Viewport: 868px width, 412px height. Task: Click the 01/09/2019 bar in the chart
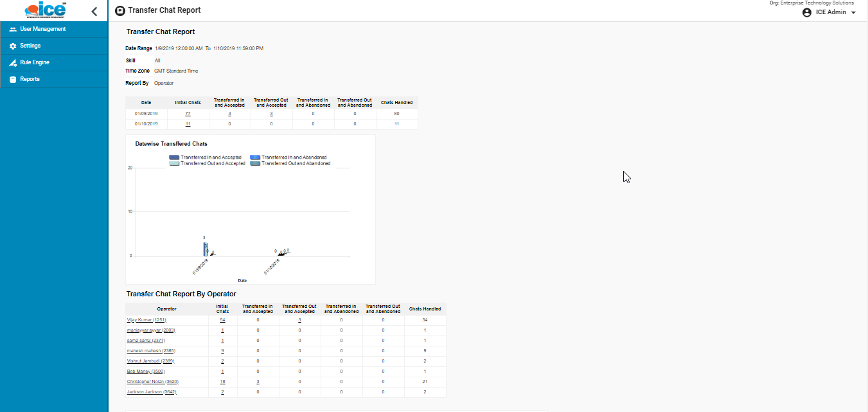pyautogui.click(x=206, y=248)
